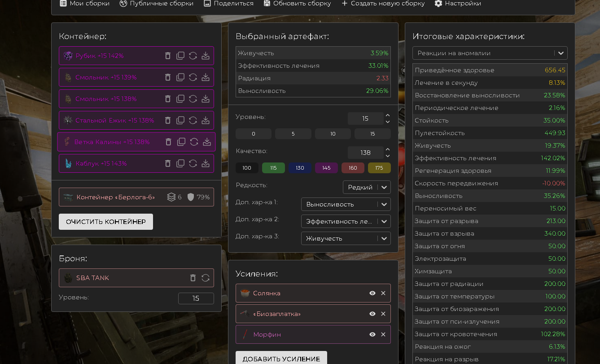Screen dimensions: 600x364
Task: Open the Реакции на аномалии dropdown
Action: (x=490, y=53)
